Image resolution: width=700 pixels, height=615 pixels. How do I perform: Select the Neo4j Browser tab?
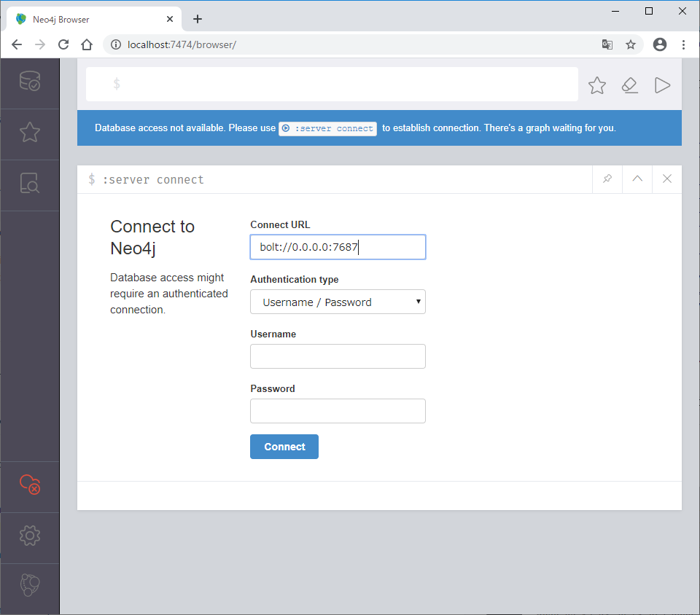[x=94, y=19]
